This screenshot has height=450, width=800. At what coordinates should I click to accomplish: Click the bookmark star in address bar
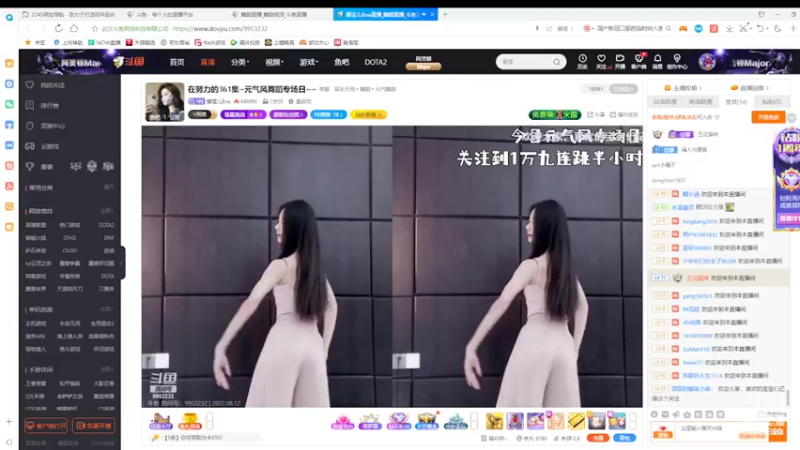(x=94, y=29)
